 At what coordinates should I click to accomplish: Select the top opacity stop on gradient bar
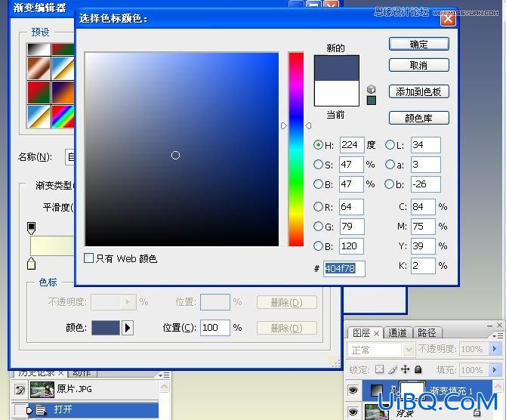pos(31,228)
